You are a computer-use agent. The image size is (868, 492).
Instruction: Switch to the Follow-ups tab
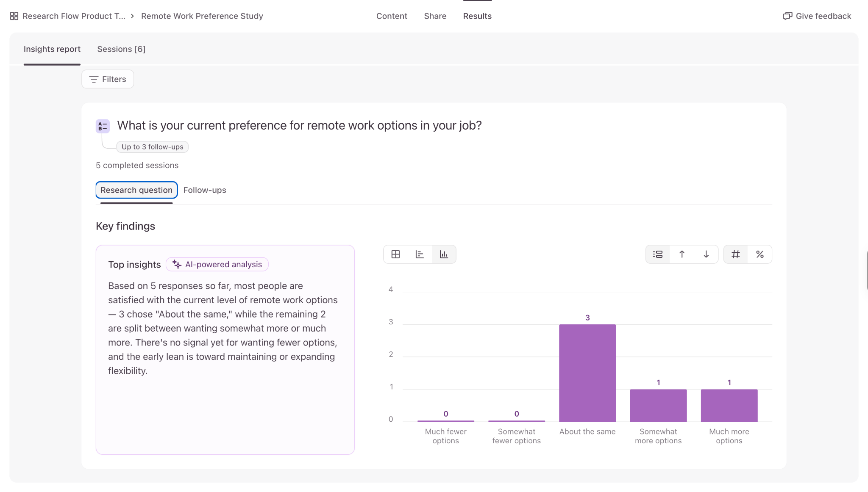[x=205, y=190]
